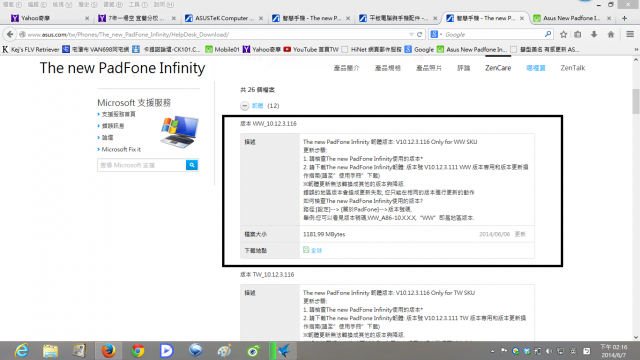Image resolution: width=640 pixels, height=360 pixels.
Task: Collapse the firmware category minus icon
Action: [x=244, y=106]
